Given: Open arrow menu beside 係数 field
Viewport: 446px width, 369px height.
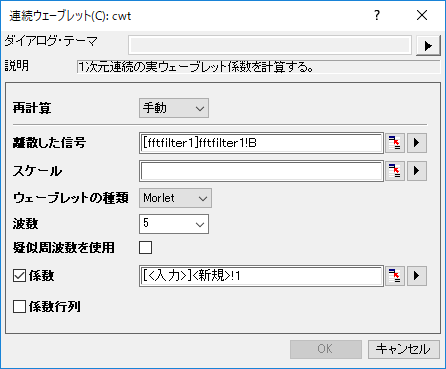Looking at the screenshot, I should point(417,276).
